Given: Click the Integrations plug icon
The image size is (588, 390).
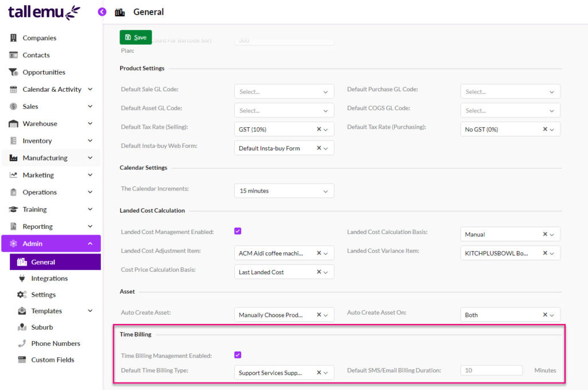Looking at the screenshot, I should point(22,278).
